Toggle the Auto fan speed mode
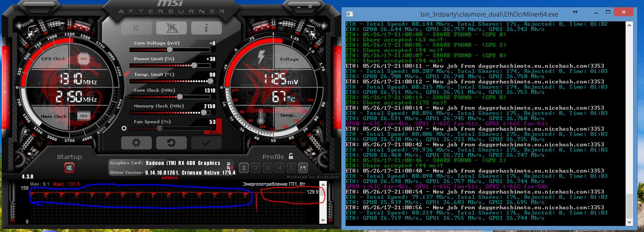This screenshot has width=644, height=232. click(x=213, y=131)
